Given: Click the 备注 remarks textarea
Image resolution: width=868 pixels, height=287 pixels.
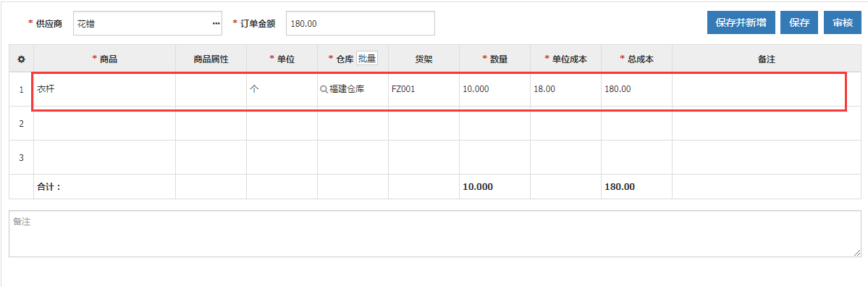Looking at the screenshot, I should pyautogui.click(x=435, y=233).
